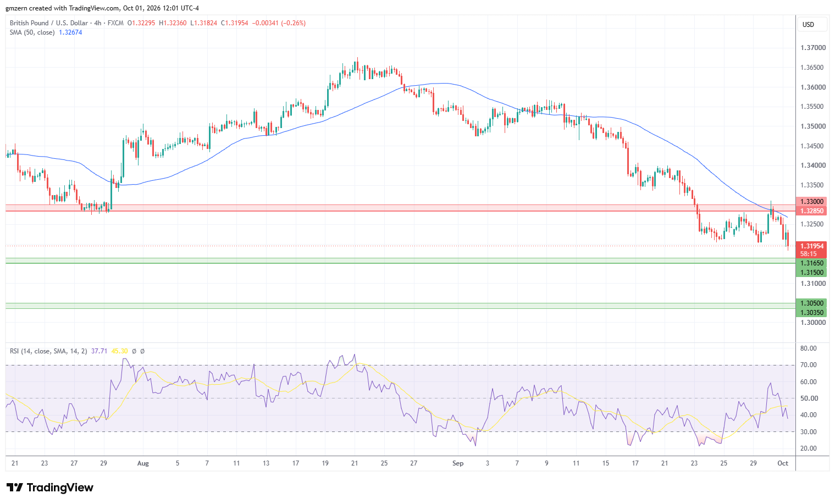Click the 70.00 level on the RSI scale

[x=809, y=365]
